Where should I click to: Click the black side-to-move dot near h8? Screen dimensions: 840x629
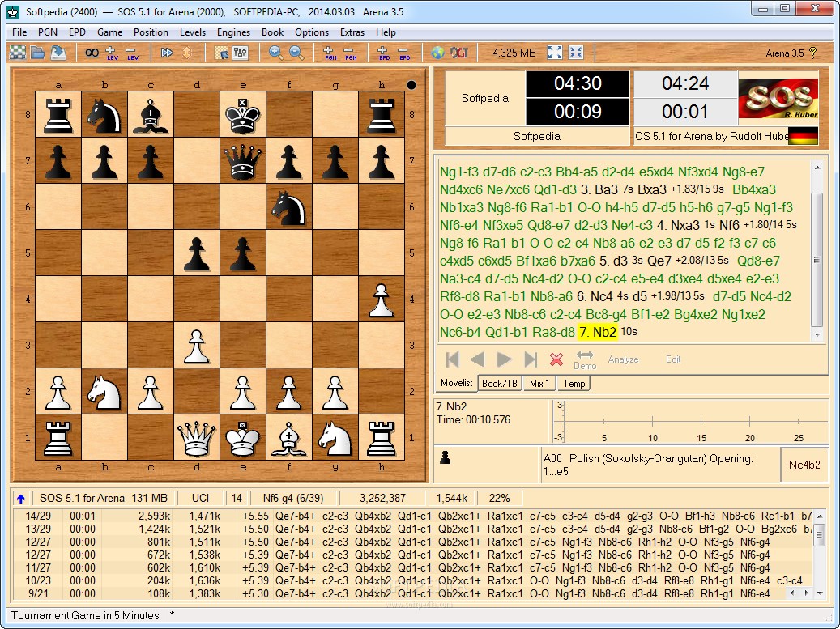pyautogui.click(x=411, y=84)
